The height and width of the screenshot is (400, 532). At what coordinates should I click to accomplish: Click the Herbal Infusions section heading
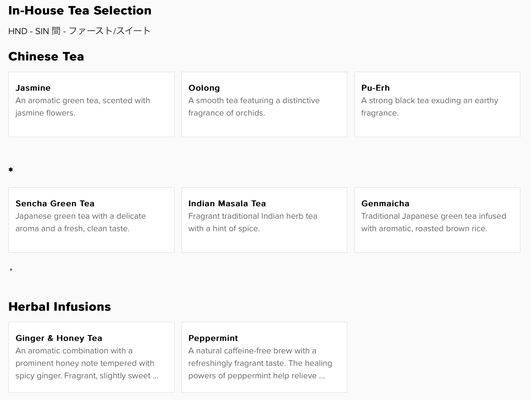(60, 307)
